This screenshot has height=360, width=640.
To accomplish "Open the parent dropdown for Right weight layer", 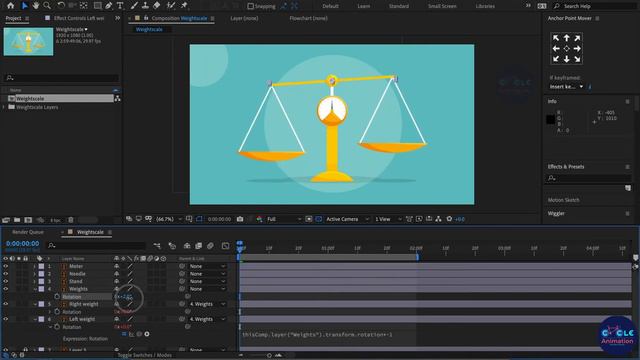I will pos(207,304).
